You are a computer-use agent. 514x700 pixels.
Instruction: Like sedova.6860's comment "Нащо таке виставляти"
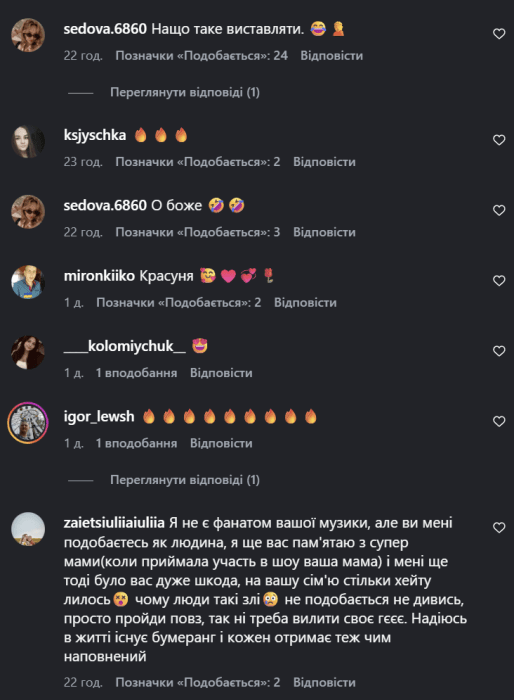499,34
